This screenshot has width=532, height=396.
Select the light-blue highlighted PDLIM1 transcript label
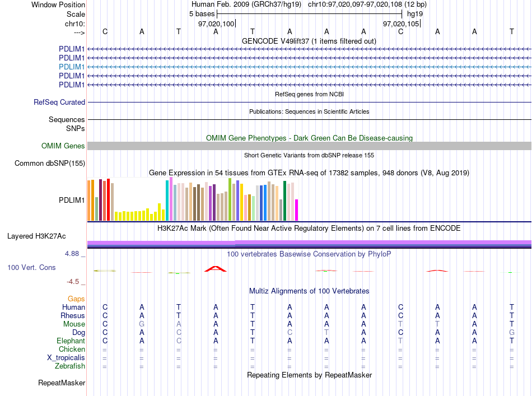72,67
